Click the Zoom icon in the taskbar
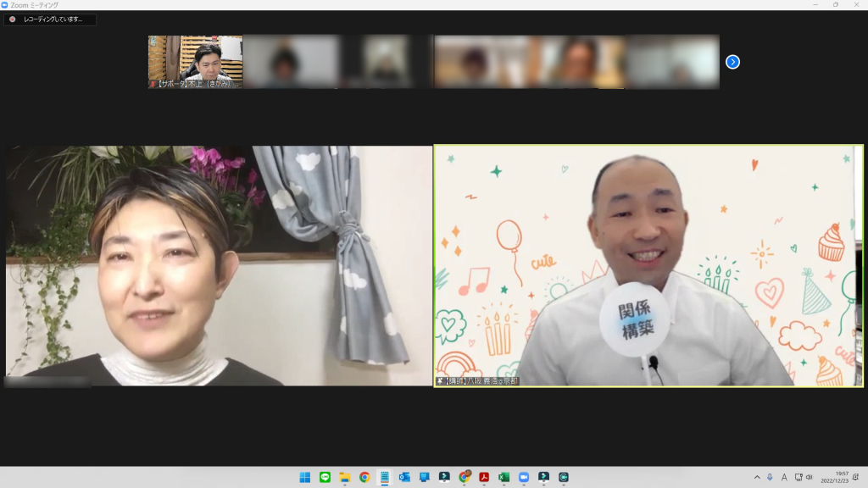Viewport: 868px width, 488px height. click(524, 477)
